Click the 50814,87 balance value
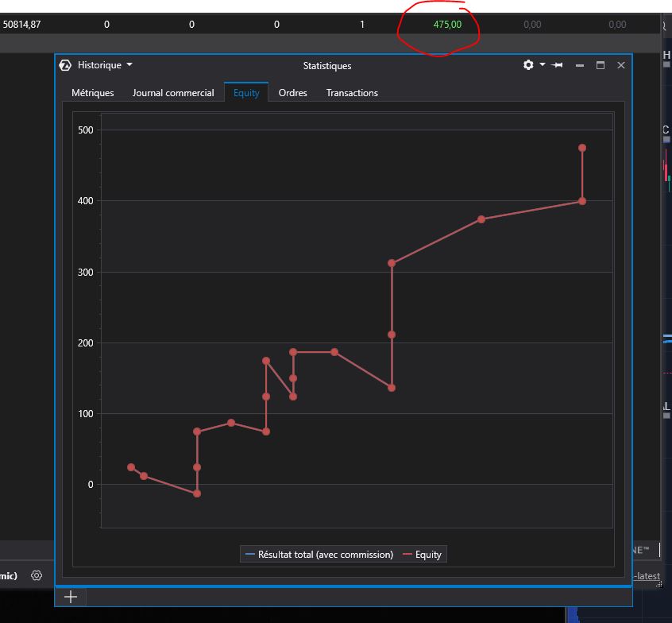Image resolution: width=672 pixels, height=623 pixels. [x=22, y=25]
